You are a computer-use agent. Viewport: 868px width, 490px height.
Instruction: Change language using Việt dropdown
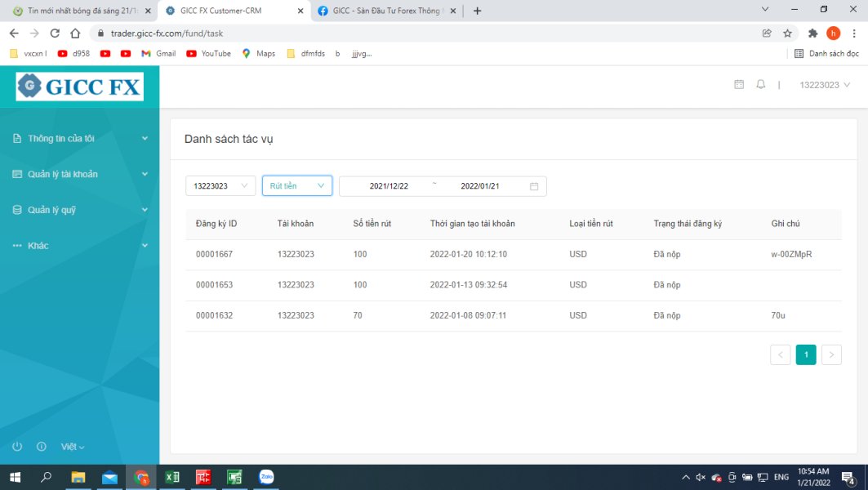[73, 447]
